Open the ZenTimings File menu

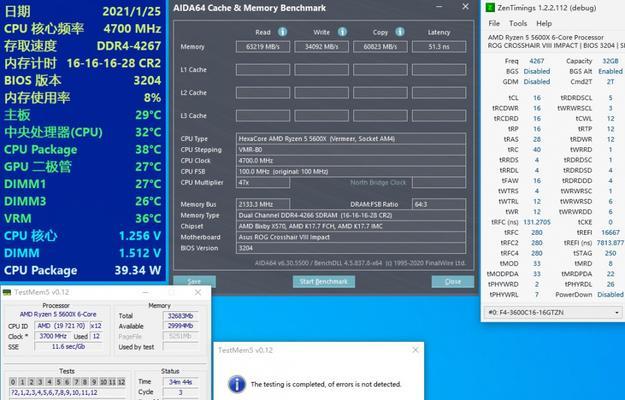tap(494, 24)
